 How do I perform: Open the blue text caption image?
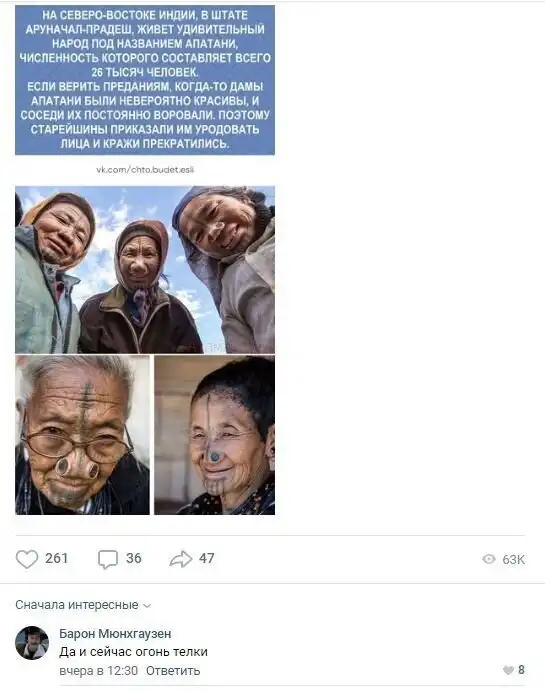tap(145, 80)
